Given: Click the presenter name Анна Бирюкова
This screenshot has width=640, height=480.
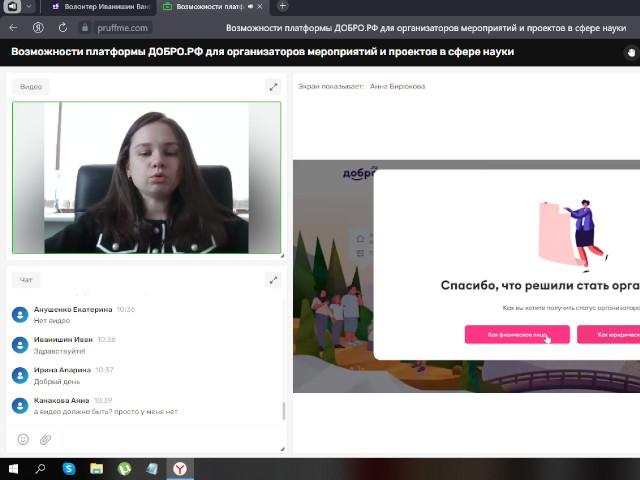Looking at the screenshot, I should click(x=398, y=86).
